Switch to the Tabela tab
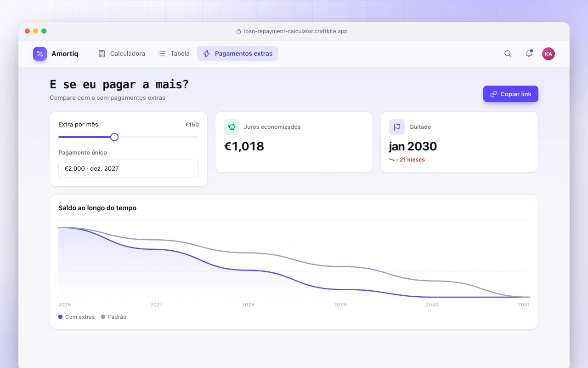Viewport: 588px width, 368px height. pyautogui.click(x=174, y=54)
